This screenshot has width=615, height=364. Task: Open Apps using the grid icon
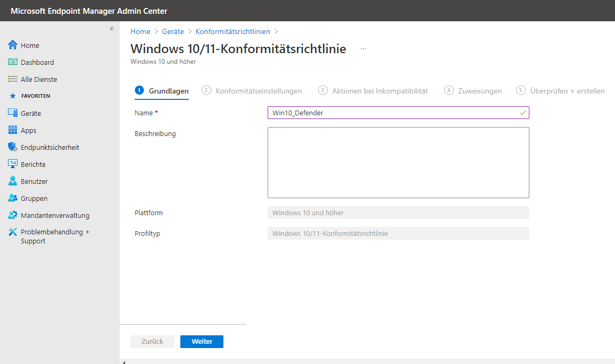click(13, 130)
